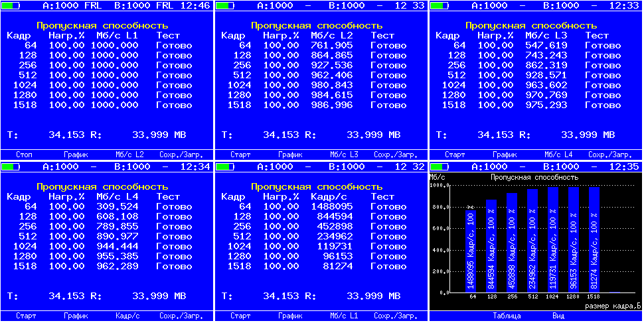
Task: Click Старт on the Кадр/с table screen
Action: [x=241, y=316]
